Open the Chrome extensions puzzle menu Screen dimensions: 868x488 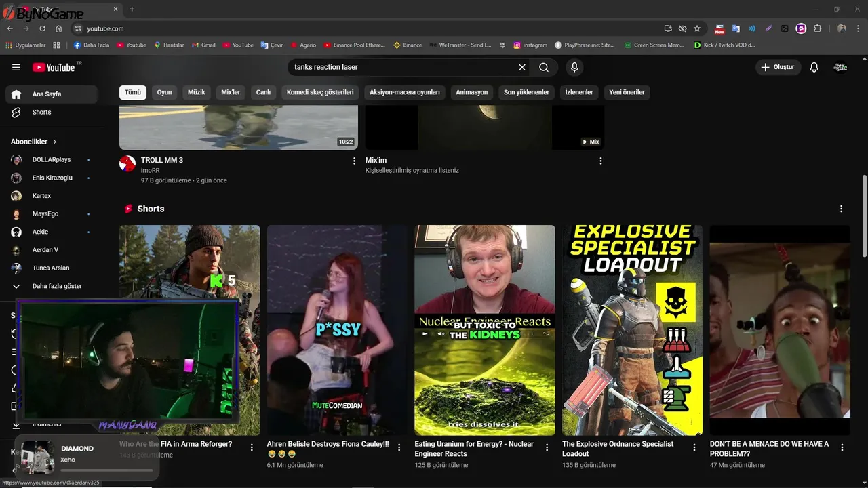click(x=818, y=28)
